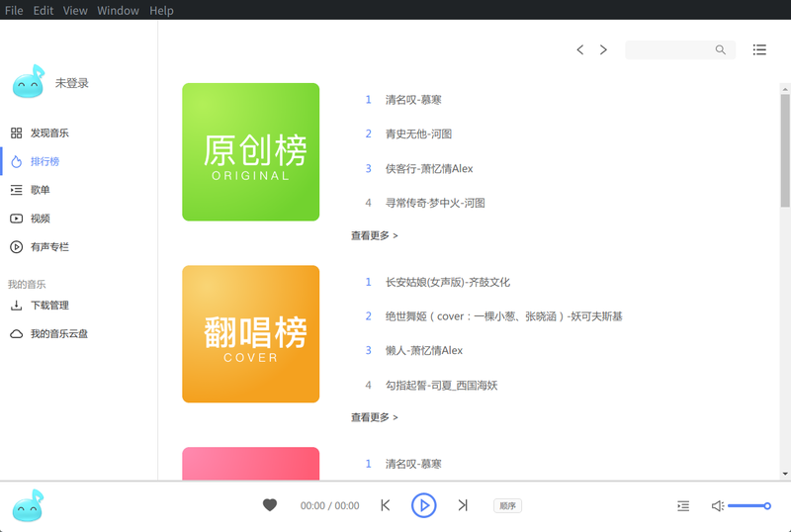
Task: Open the 翻唱榜 COVER chart thumbnail
Action: point(250,334)
